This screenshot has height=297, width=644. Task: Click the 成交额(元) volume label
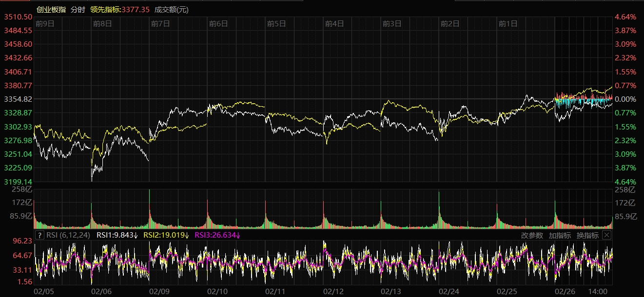[x=171, y=10]
